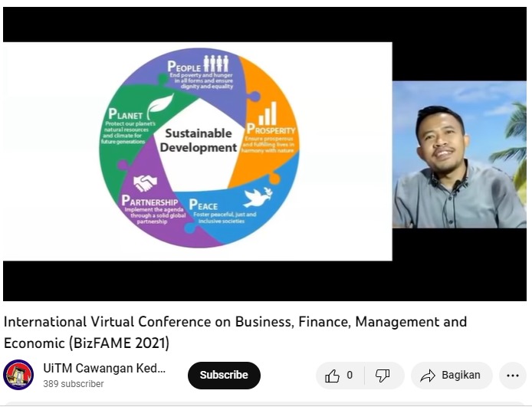Viewport: 532px width, 407px height.
Task: Click the 389 subscriber count text
Action: click(x=74, y=384)
